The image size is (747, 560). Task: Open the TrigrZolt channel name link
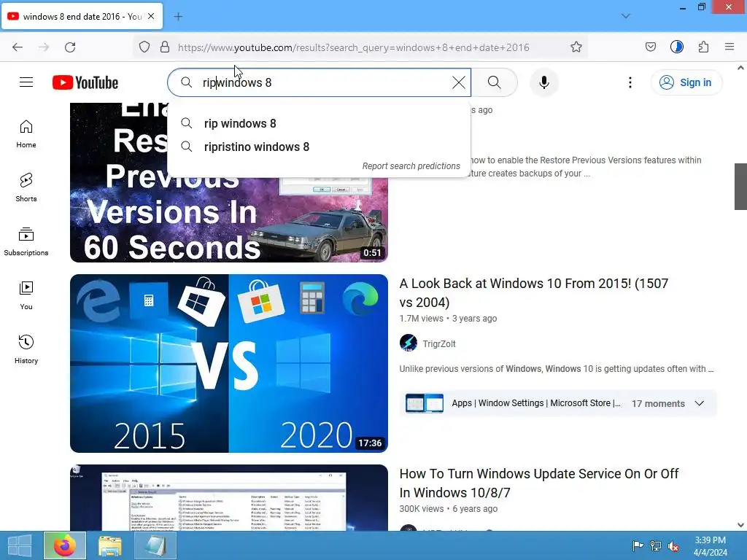click(x=438, y=344)
